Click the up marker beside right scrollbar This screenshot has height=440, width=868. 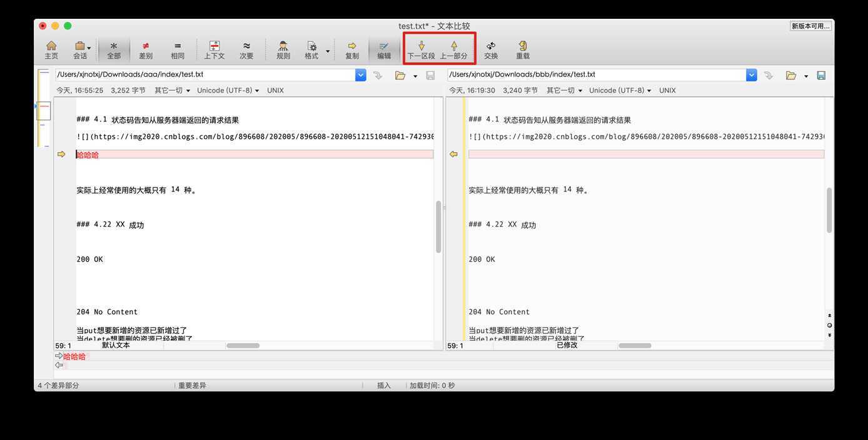(x=829, y=315)
